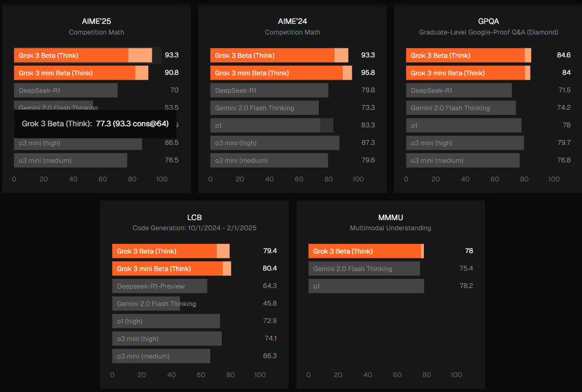
Task: Select the Deepseek-R1-Preview bar in LCB
Action: (160, 286)
